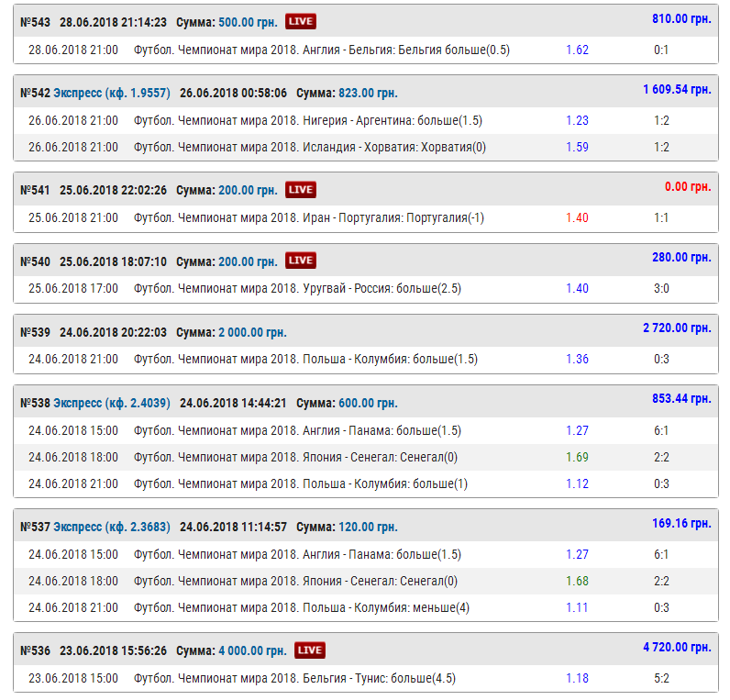Click the score 0:1

coord(661,50)
